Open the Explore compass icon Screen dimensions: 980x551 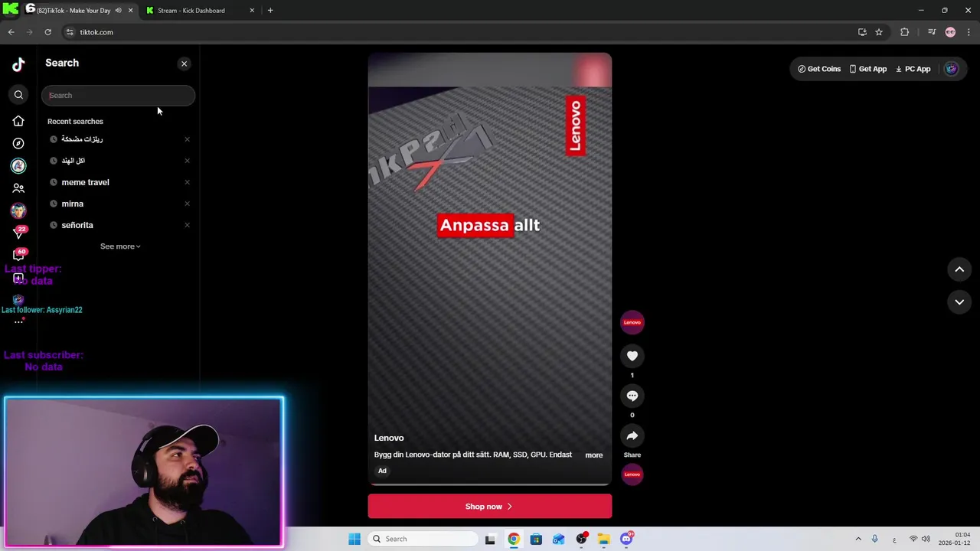pos(18,143)
